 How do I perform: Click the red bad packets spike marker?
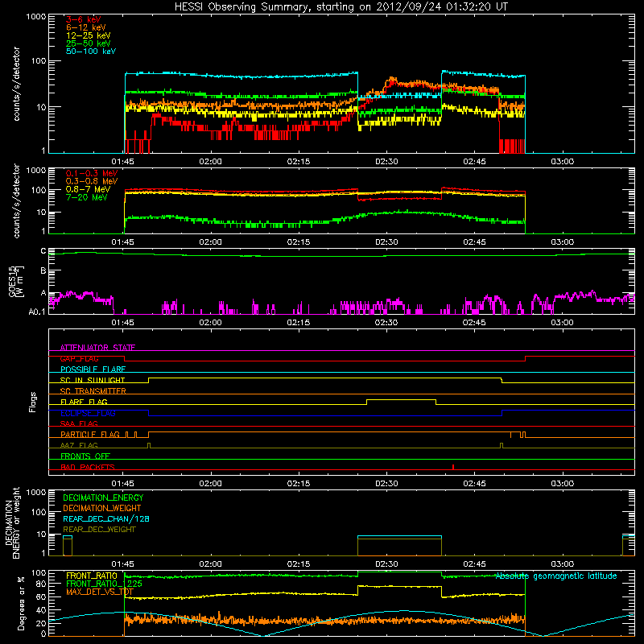[x=453, y=467]
